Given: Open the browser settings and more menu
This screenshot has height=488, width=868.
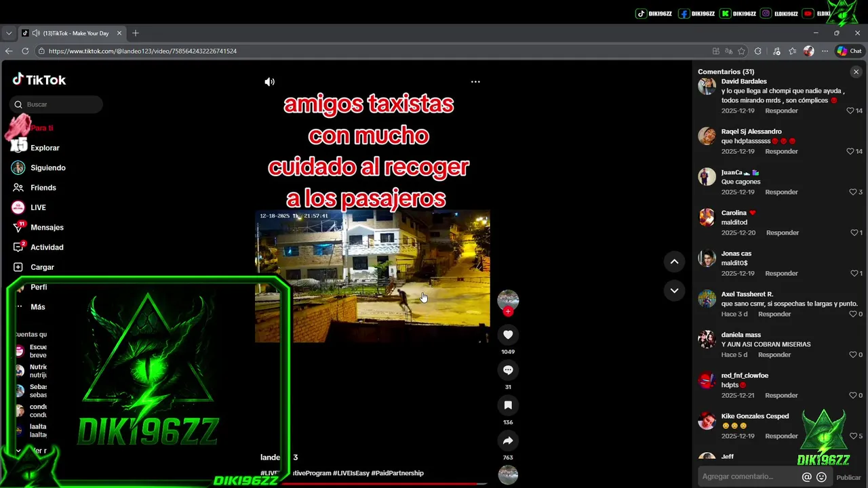Looking at the screenshot, I should tap(825, 51).
